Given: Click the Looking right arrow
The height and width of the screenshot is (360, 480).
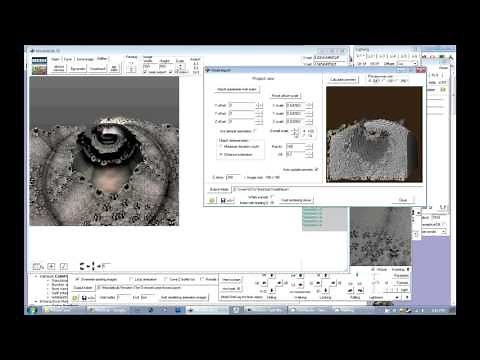Looking at the screenshot, I should 333,283.
